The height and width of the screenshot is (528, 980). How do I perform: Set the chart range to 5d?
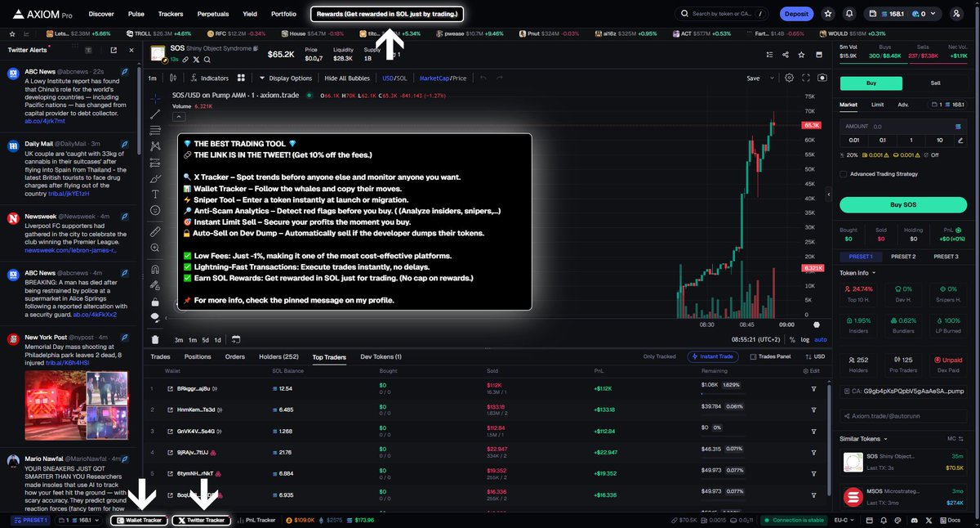(x=206, y=339)
